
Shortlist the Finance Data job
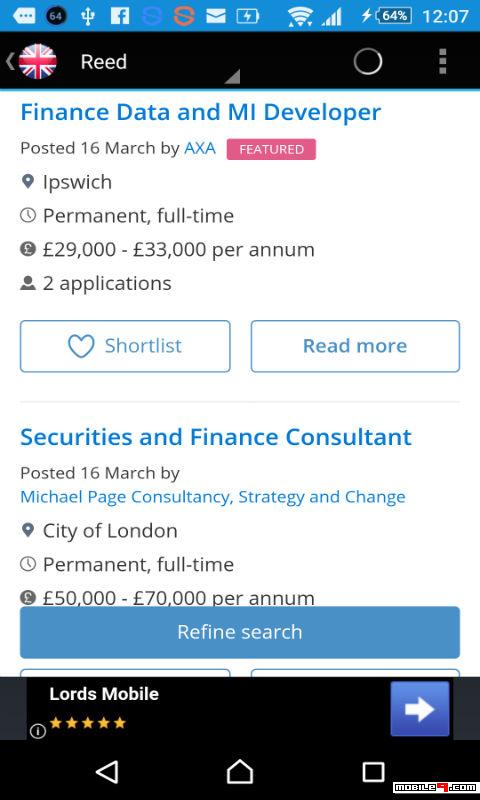(x=125, y=346)
